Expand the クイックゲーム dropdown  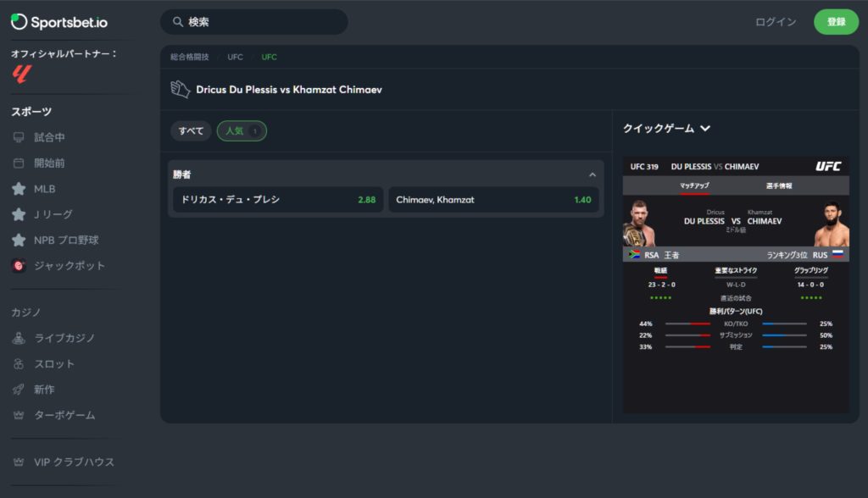(x=666, y=129)
